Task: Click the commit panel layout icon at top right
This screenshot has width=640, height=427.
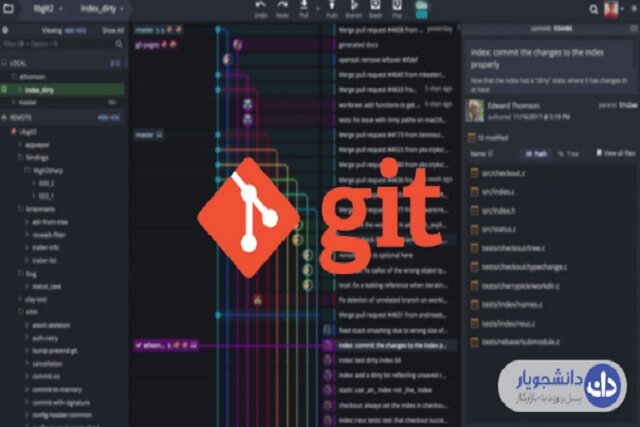Action: tap(633, 28)
